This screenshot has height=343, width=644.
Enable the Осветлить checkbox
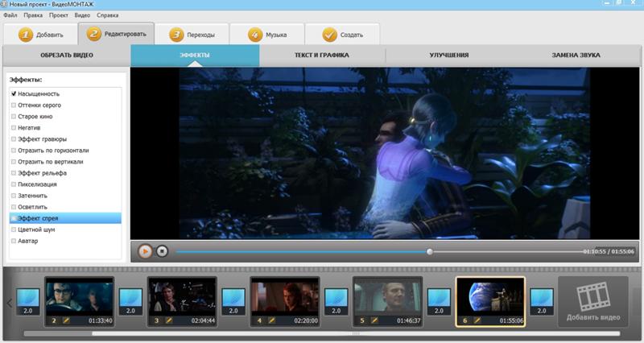[14, 207]
